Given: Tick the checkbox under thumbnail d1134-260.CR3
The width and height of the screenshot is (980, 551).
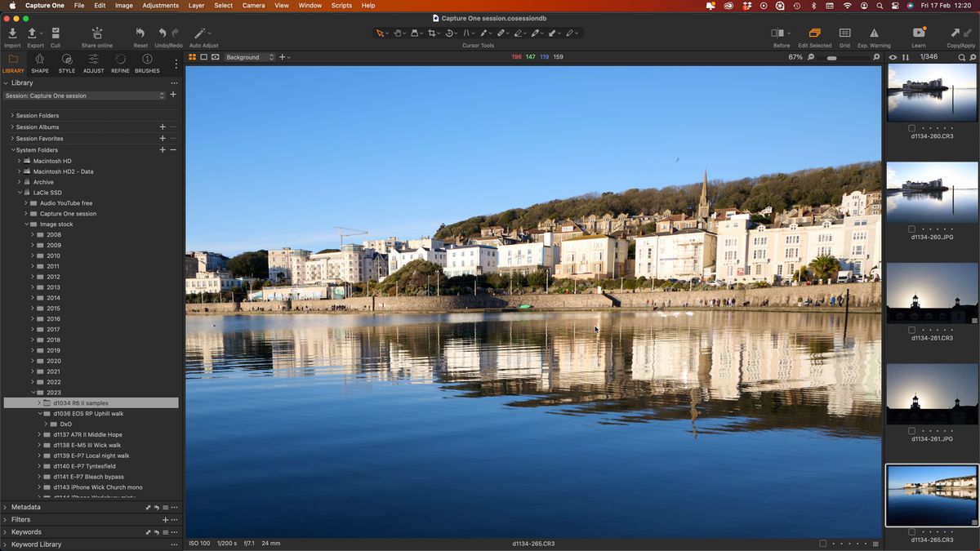Looking at the screenshot, I should point(911,127).
